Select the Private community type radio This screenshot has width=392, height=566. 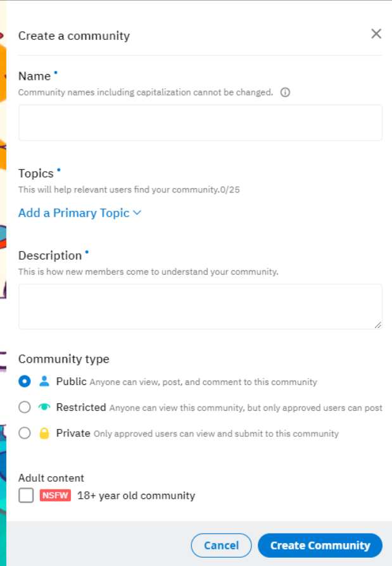point(25,434)
